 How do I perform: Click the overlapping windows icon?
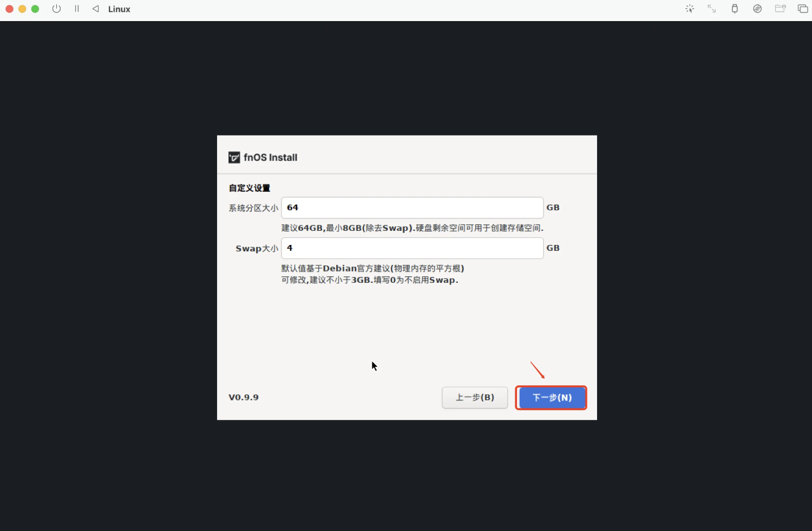(x=803, y=9)
